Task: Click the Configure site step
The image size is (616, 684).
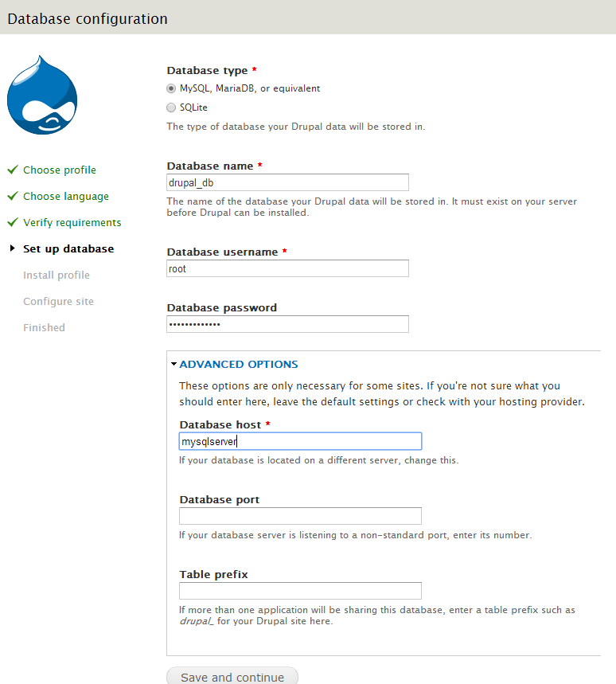Action: [58, 302]
